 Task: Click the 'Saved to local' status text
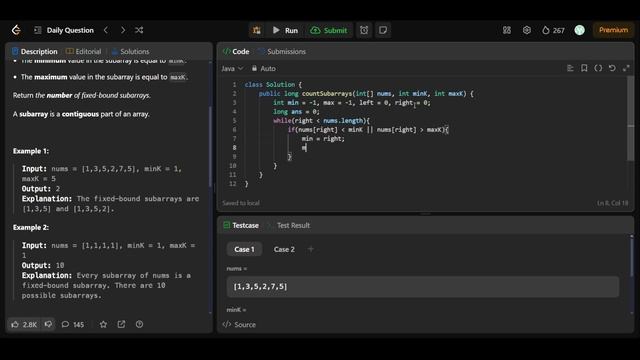coord(241,203)
